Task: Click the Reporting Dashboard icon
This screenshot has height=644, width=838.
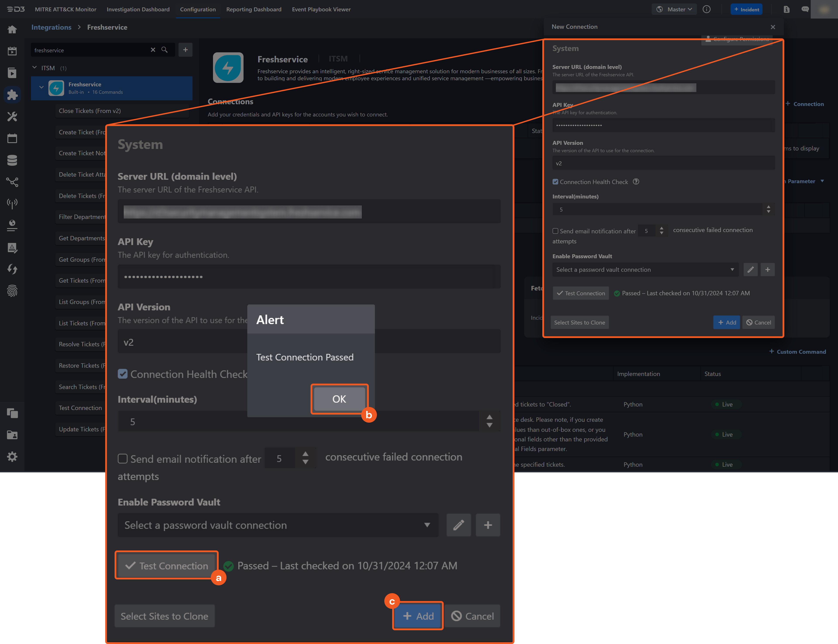Action: 253,9
